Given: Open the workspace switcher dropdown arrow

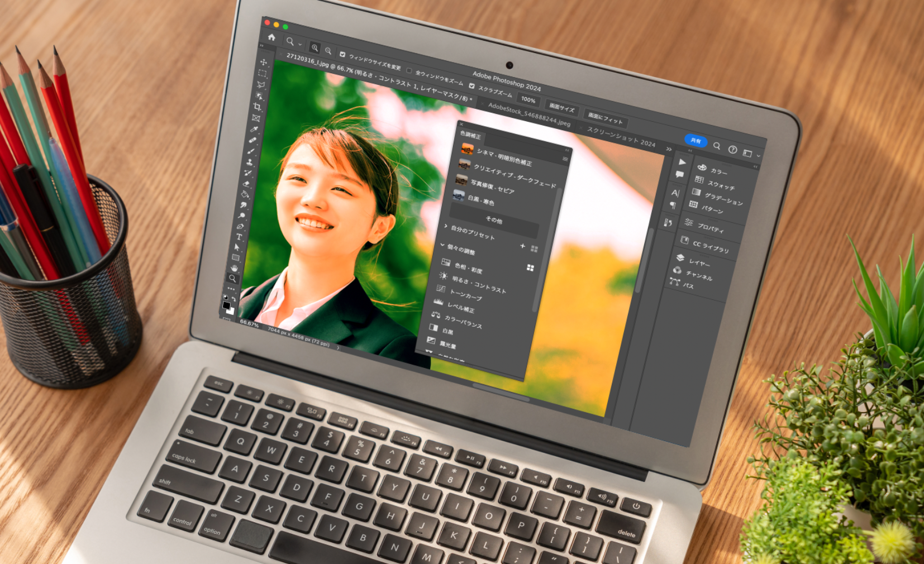Looking at the screenshot, I should (x=758, y=156).
